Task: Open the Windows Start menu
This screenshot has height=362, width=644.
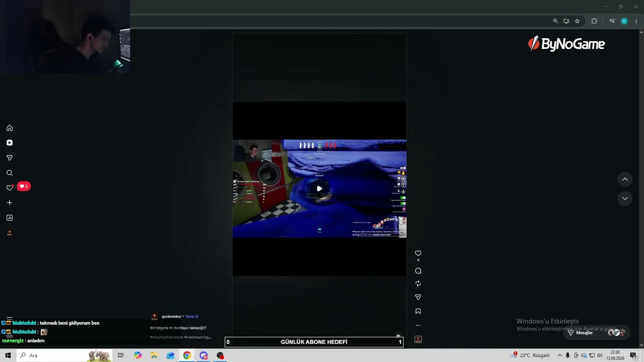Action: click(x=8, y=355)
